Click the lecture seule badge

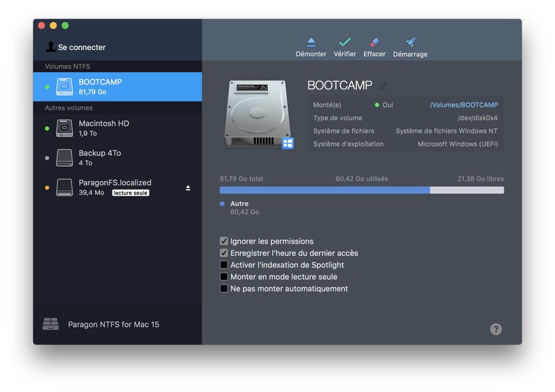(130, 193)
